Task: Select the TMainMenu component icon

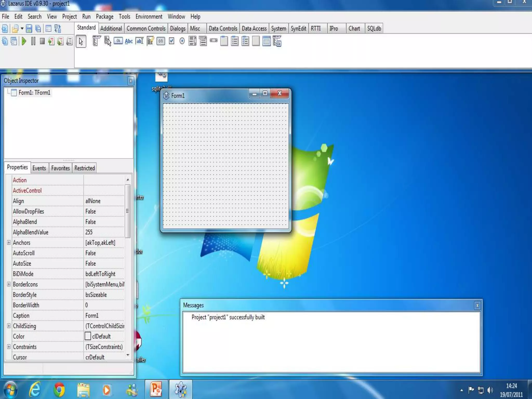Action: [x=96, y=41]
